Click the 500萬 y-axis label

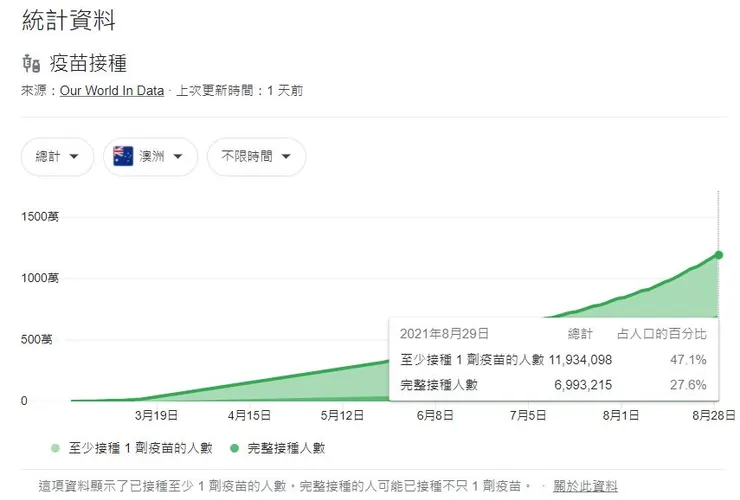tap(37, 339)
